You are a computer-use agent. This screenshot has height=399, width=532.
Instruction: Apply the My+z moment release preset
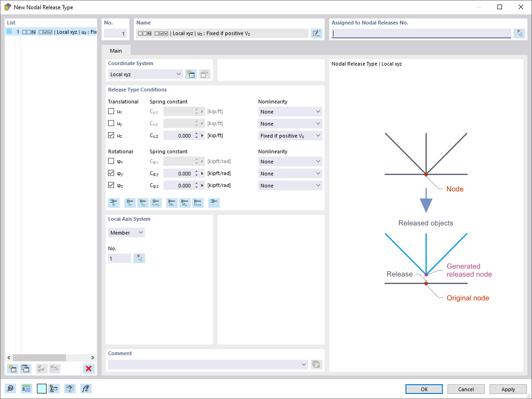coord(197,203)
